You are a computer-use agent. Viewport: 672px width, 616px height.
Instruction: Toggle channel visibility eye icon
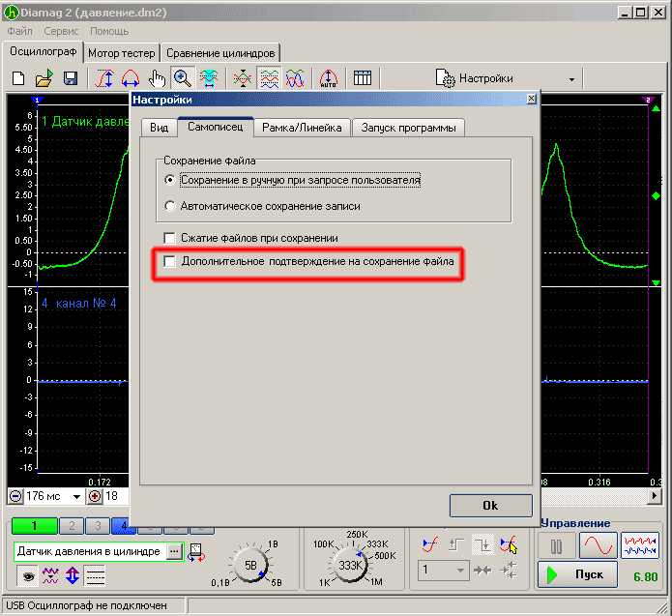pos(28,575)
